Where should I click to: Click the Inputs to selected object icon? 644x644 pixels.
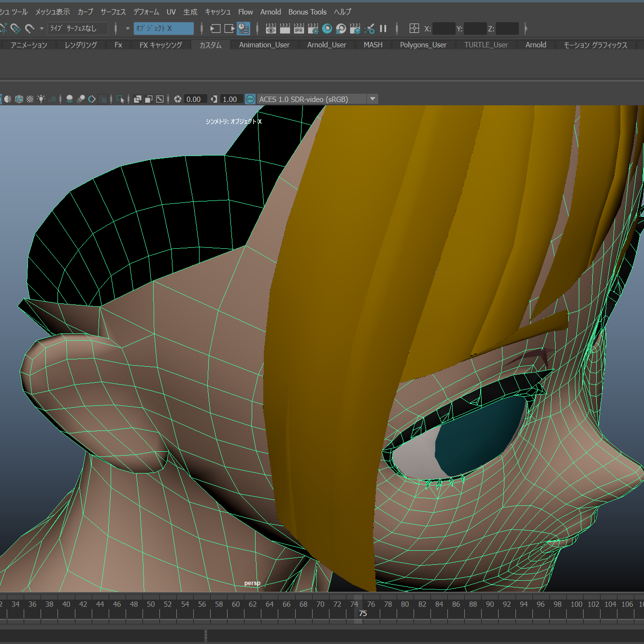click(215, 29)
